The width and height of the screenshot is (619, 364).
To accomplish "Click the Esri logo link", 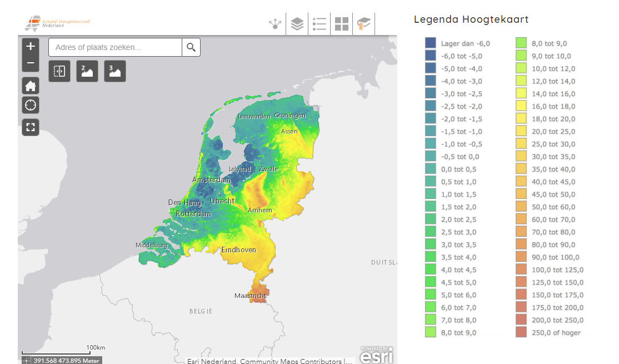I will coord(377,355).
